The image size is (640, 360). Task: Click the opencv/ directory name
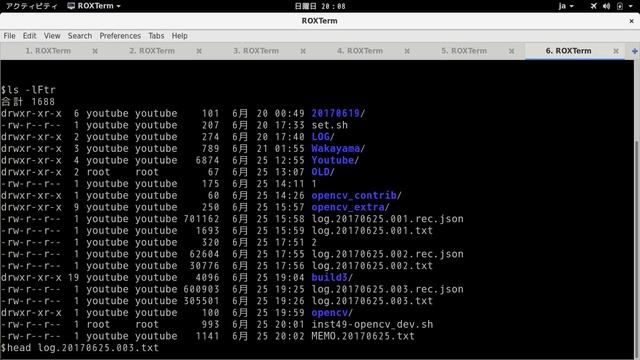(x=332, y=313)
